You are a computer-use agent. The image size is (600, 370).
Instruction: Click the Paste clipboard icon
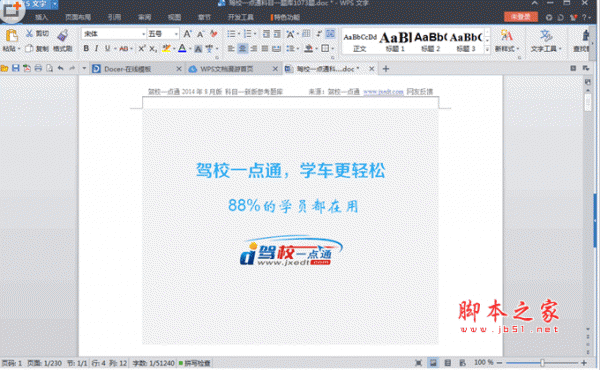[x=11, y=36]
